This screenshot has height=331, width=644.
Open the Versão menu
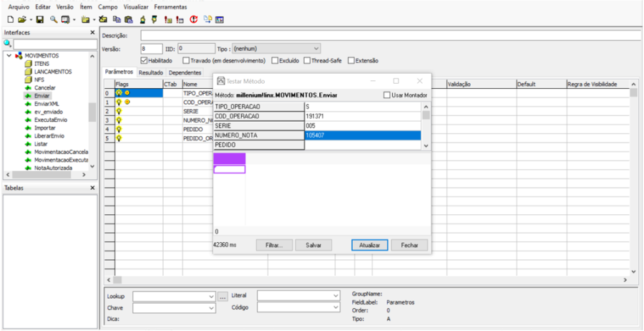click(x=65, y=7)
